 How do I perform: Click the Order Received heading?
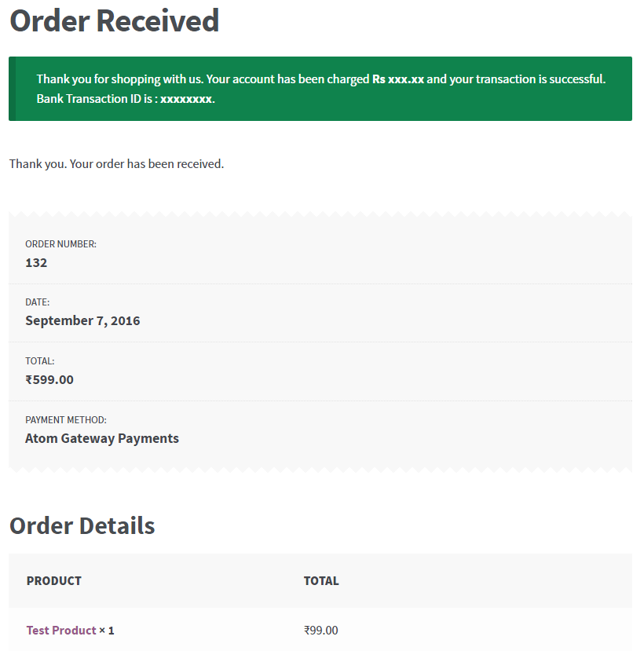coord(114,21)
